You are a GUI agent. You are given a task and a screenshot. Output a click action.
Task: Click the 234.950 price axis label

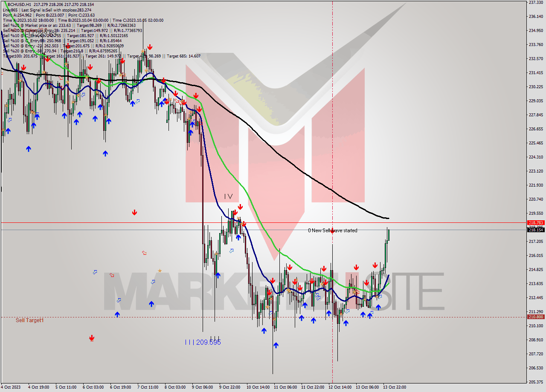tap(536, 31)
